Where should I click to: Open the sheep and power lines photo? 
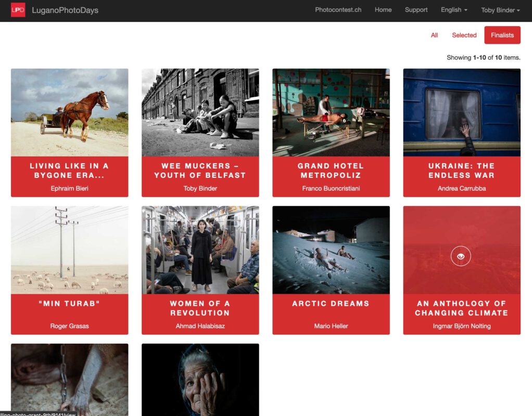(x=70, y=250)
